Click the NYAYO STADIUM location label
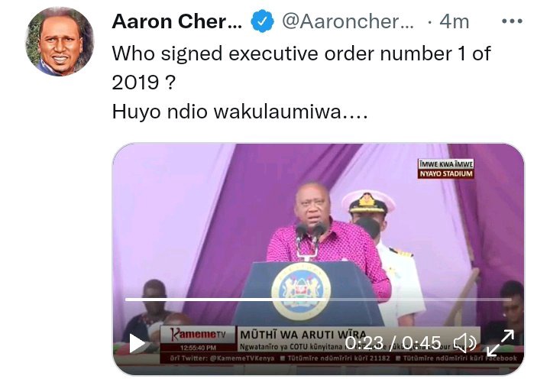 [x=446, y=173]
